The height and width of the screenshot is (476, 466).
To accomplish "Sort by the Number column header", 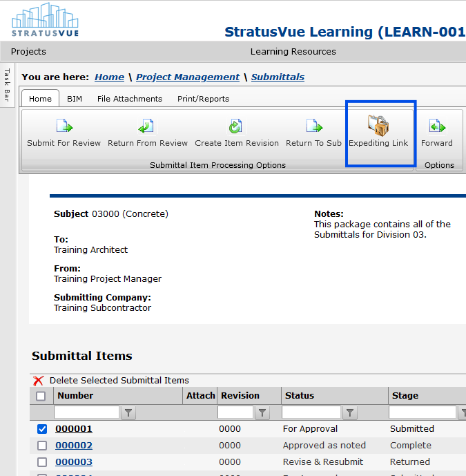I will point(75,396).
